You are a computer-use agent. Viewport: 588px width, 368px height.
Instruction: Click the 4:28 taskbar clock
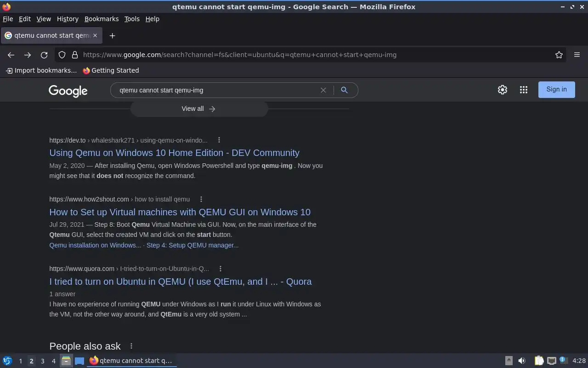coord(579,361)
